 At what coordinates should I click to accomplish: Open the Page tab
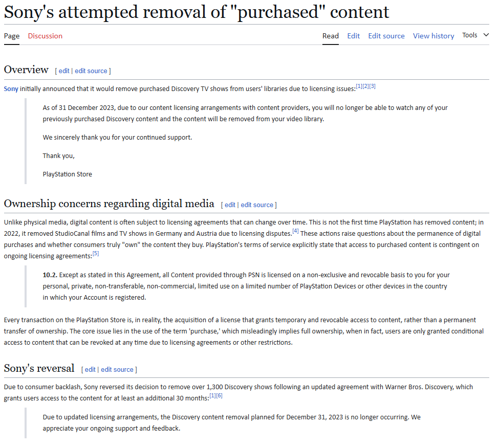[x=11, y=36]
